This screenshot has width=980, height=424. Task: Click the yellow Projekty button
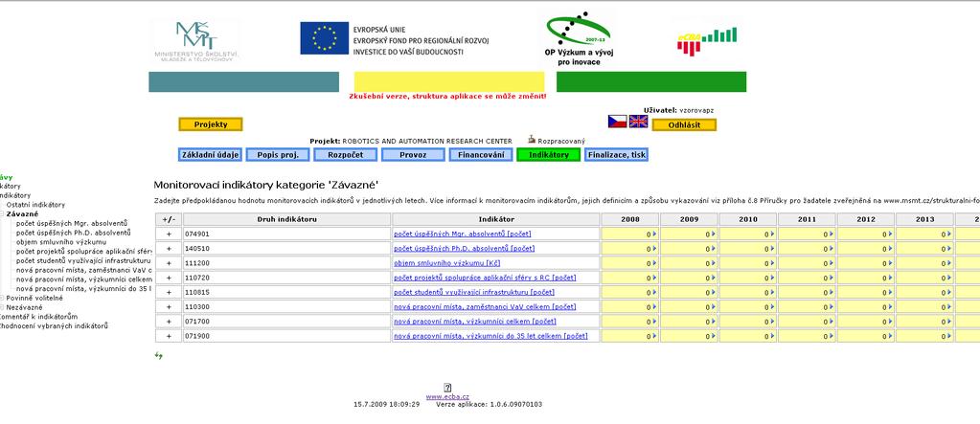(211, 124)
